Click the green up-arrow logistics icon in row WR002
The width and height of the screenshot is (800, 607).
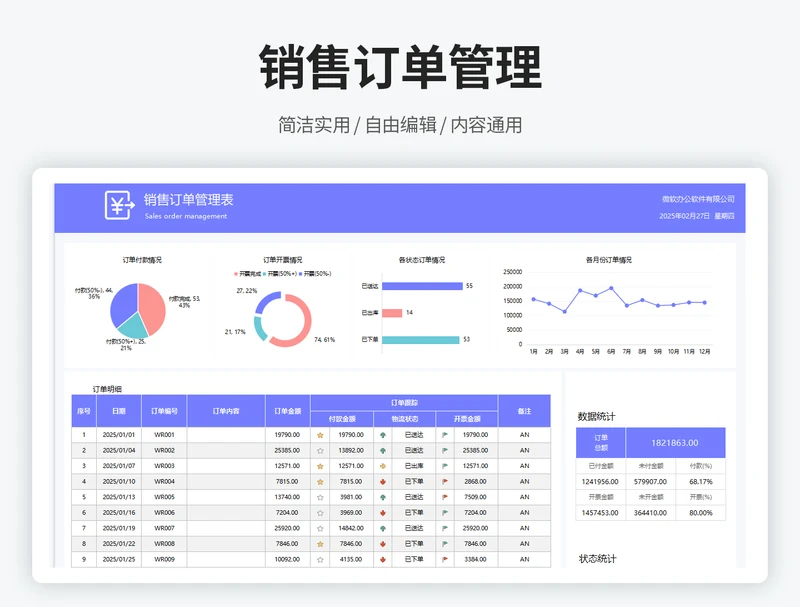[383, 450]
